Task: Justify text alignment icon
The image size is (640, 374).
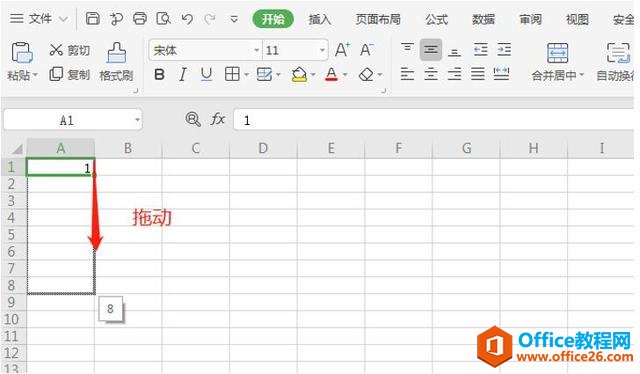Action: tap(478, 74)
